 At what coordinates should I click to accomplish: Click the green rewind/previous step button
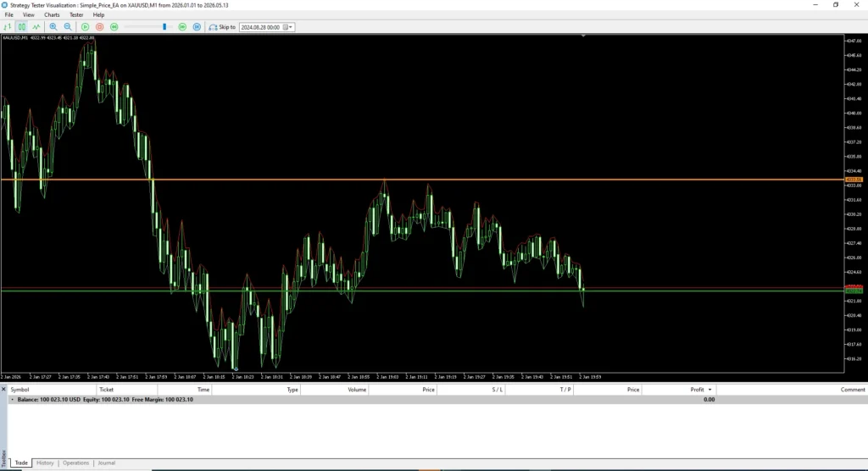click(114, 26)
